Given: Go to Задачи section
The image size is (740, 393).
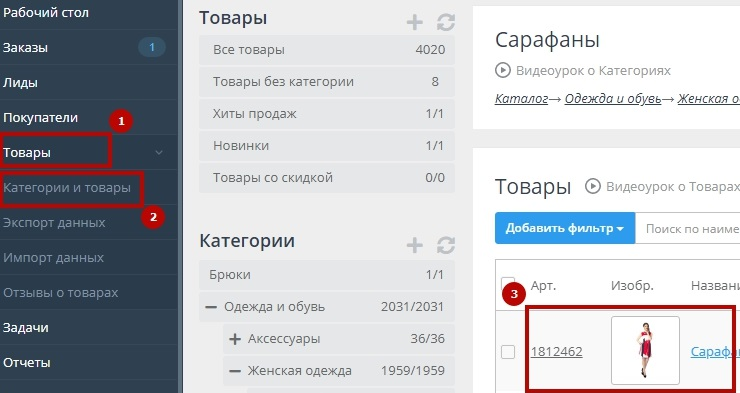Looking at the screenshot, I should point(25,327).
